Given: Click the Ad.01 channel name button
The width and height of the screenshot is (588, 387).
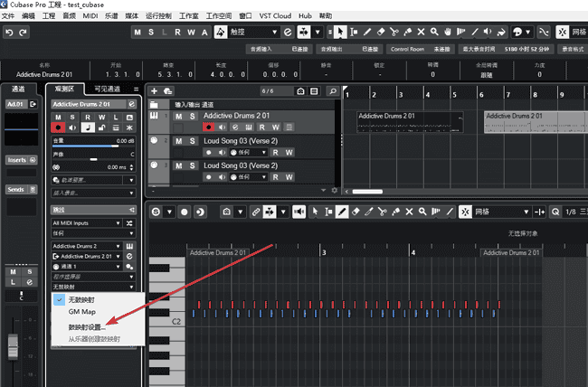Looking at the screenshot, I should (x=16, y=104).
